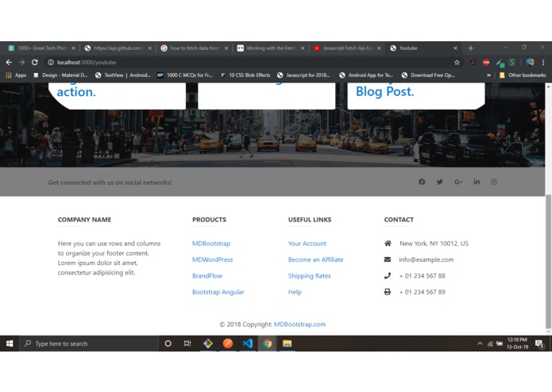
Task: Open the TextView | Android bookmark
Action: pyautogui.click(x=123, y=75)
